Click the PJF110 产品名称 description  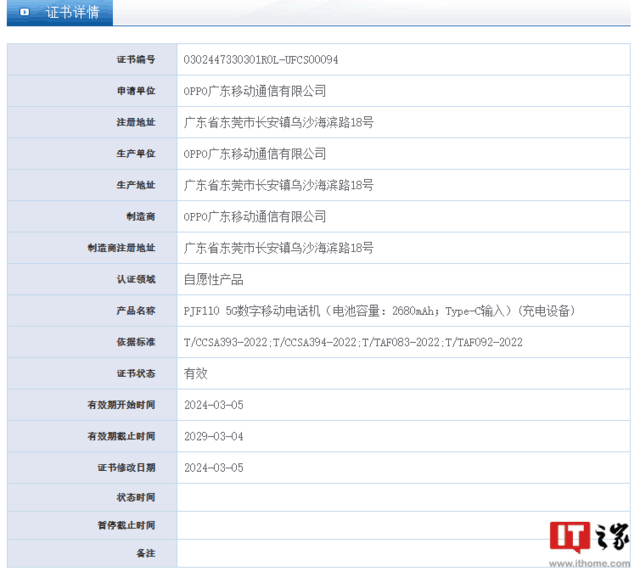[380, 311]
